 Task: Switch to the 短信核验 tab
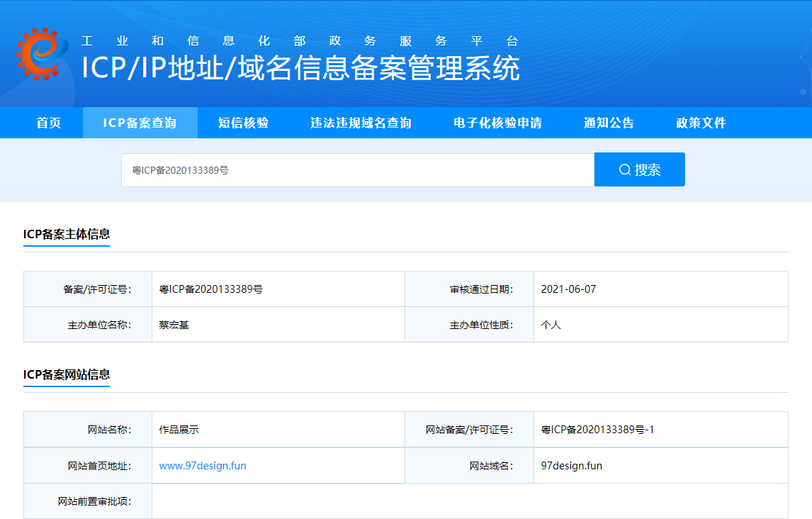(244, 123)
